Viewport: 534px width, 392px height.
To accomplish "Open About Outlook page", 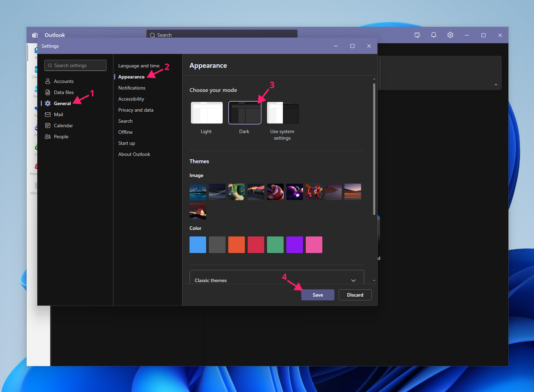I will click(x=134, y=154).
